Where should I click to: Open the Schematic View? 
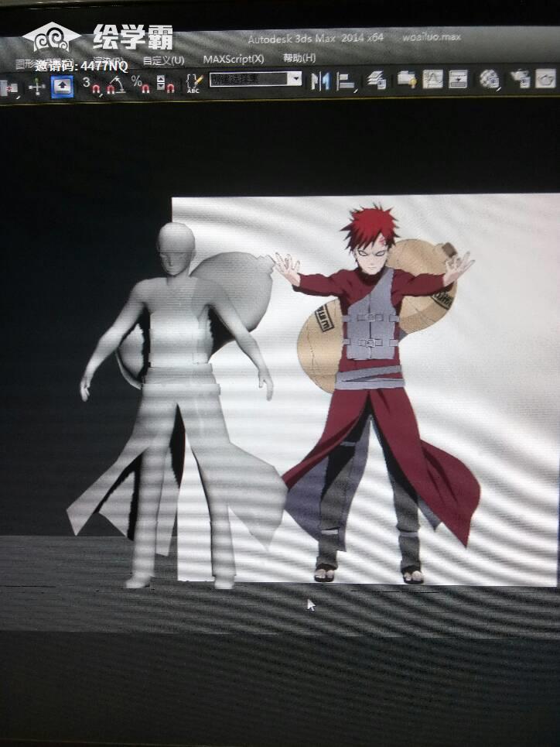(x=458, y=79)
